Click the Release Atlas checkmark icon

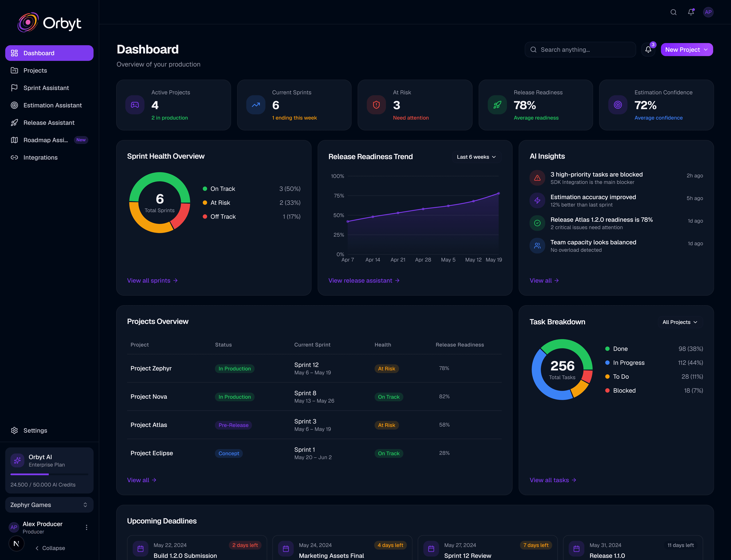(537, 223)
